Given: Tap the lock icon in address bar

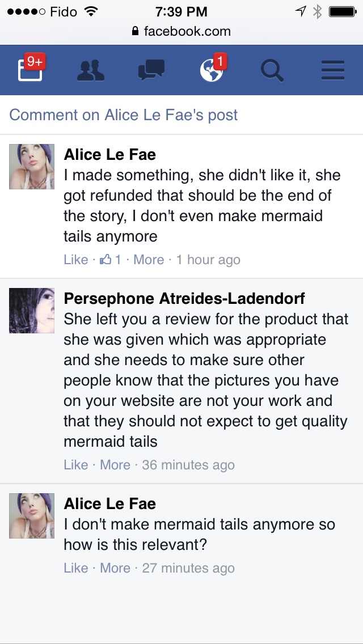Looking at the screenshot, I should pos(135,31).
